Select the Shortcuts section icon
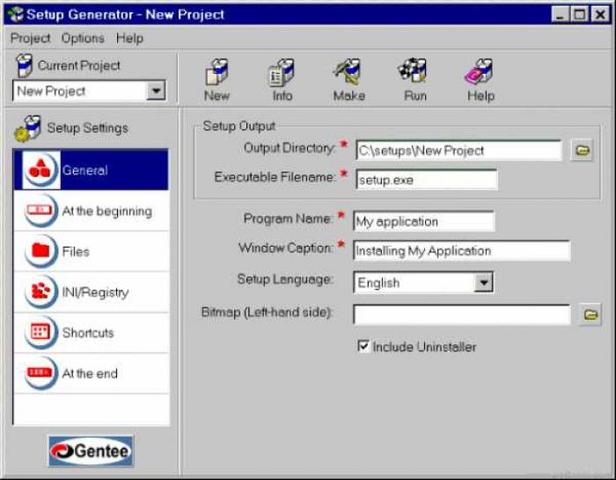Image resolution: width=616 pixels, height=480 pixels. click(x=40, y=332)
